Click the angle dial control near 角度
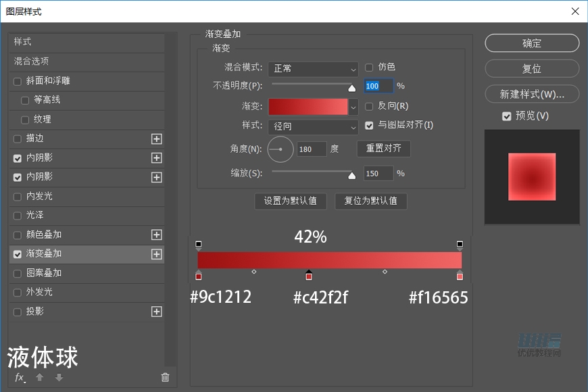The width and height of the screenshot is (588, 392). 280,149
